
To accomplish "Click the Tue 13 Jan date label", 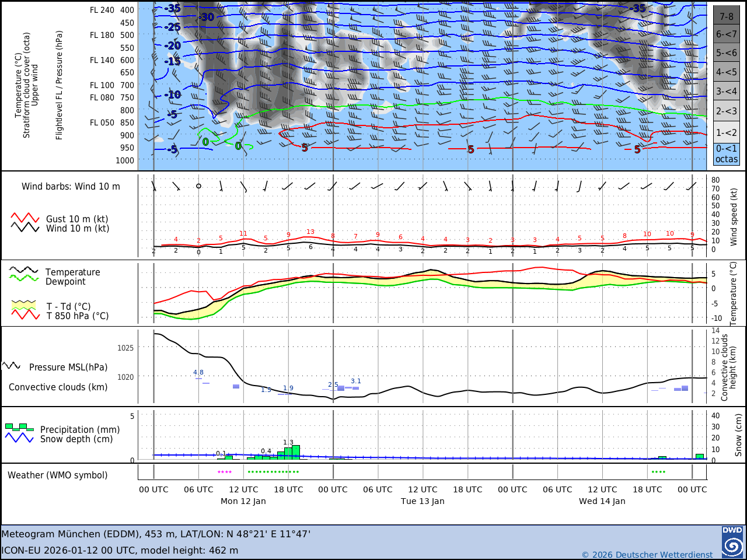I will pyautogui.click(x=423, y=501).
